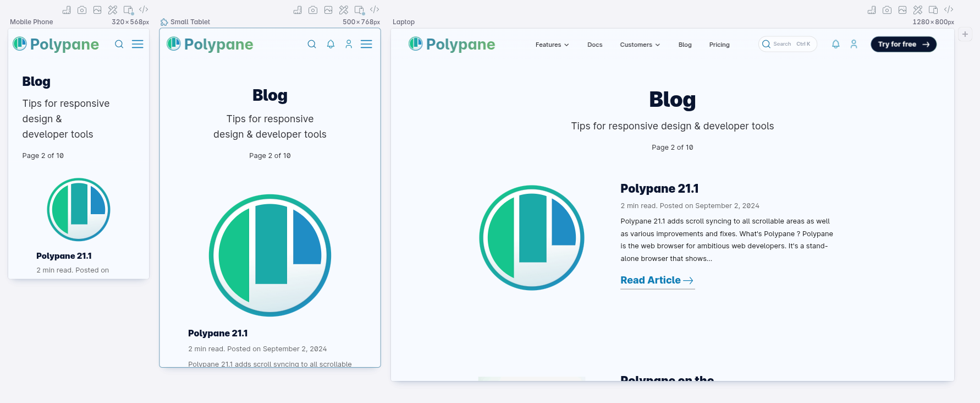Screen dimensions: 980x403
Task: Open devtools code icon for Laptop pane
Action: click(949, 10)
